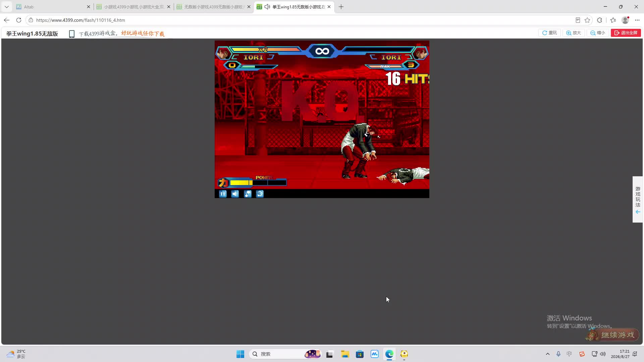This screenshot has width=644, height=362.
Task: Open network settings tray icon
Action: click(x=594, y=354)
